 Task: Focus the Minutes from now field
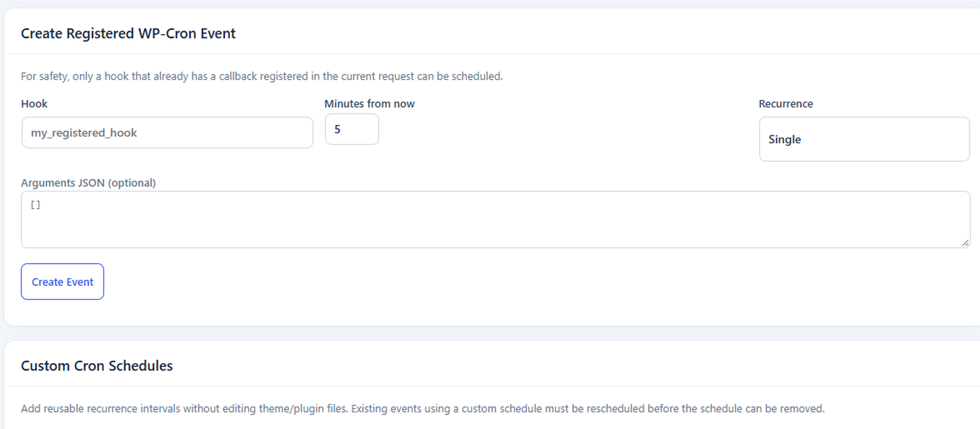[352, 129]
